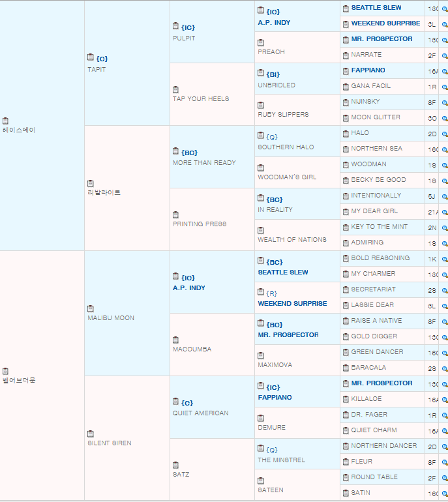Open A.P. INDY link under PULPIT

pyautogui.click(x=274, y=23)
